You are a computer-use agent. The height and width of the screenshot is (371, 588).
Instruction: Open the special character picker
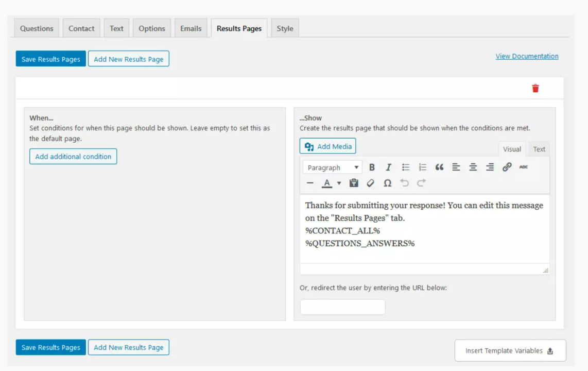387,182
